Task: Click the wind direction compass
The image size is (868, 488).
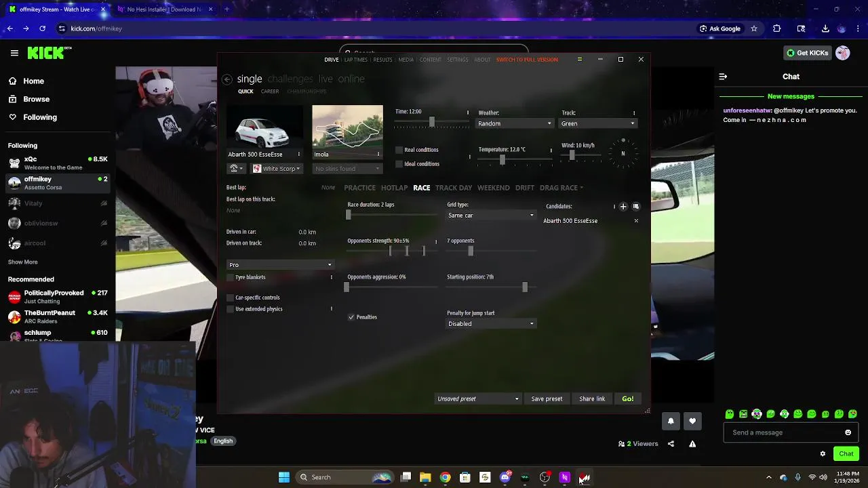Action: pyautogui.click(x=623, y=152)
